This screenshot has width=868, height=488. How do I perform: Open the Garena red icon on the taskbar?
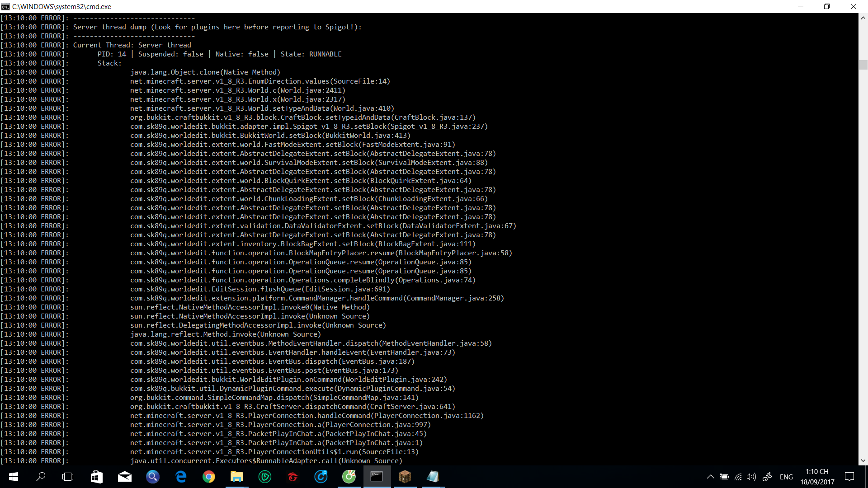(x=293, y=477)
